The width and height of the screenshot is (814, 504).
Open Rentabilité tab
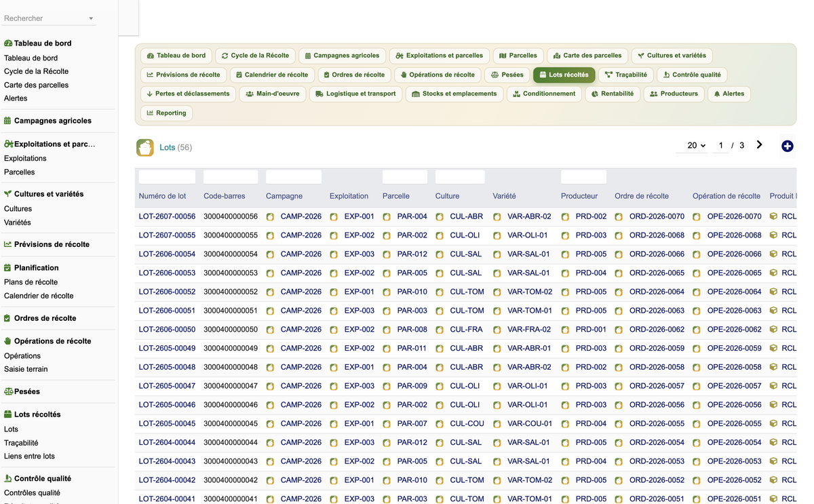point(612,94)
